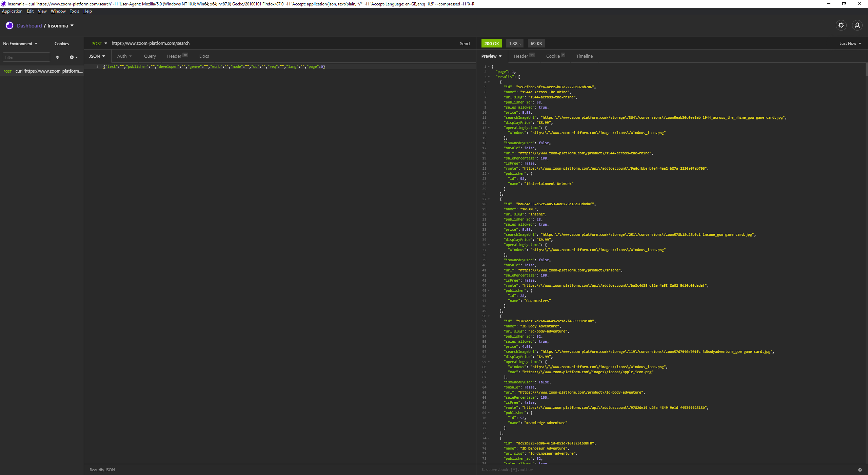The image size is (868, 475).
Task: Fold operatingSystems block at line 59
Action: [489, 362]
